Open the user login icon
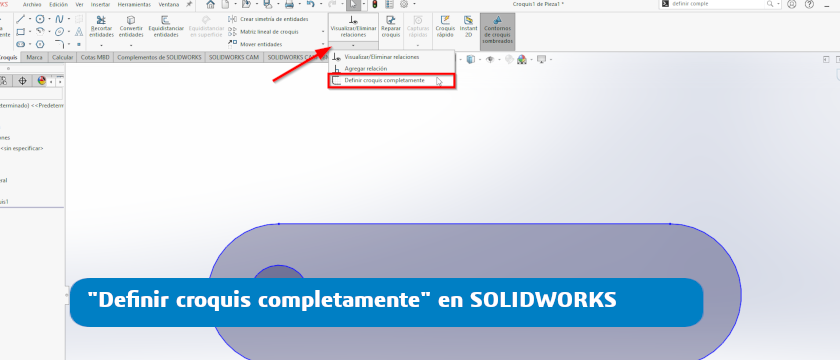Viewport: 840px width, 360px height. pos(792,4)
